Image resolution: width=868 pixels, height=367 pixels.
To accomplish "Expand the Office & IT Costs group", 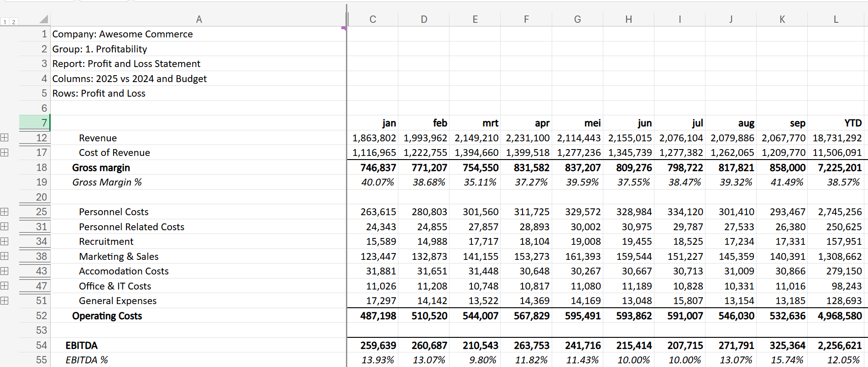I will [x=5, y=286].
